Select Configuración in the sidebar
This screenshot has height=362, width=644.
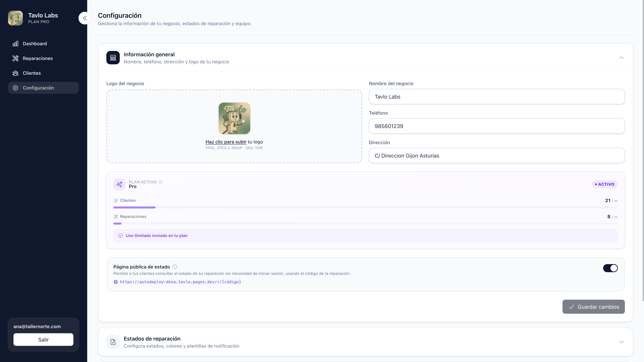(x=38, y=88)
